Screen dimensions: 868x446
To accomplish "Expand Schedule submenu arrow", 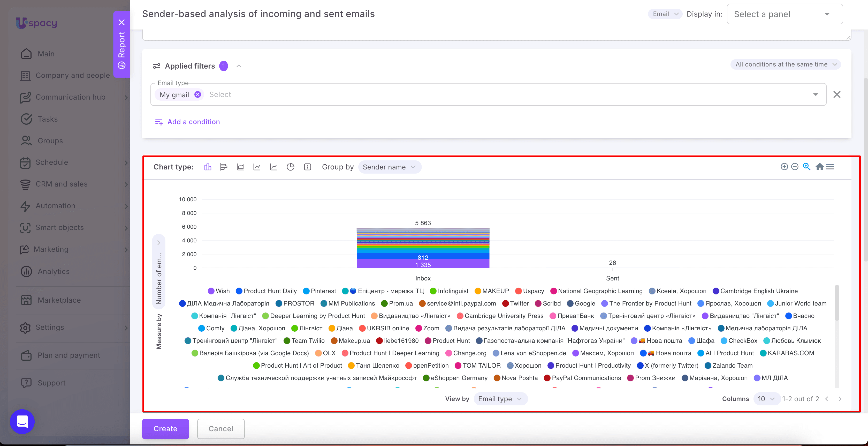I will [x=126, y=163].
